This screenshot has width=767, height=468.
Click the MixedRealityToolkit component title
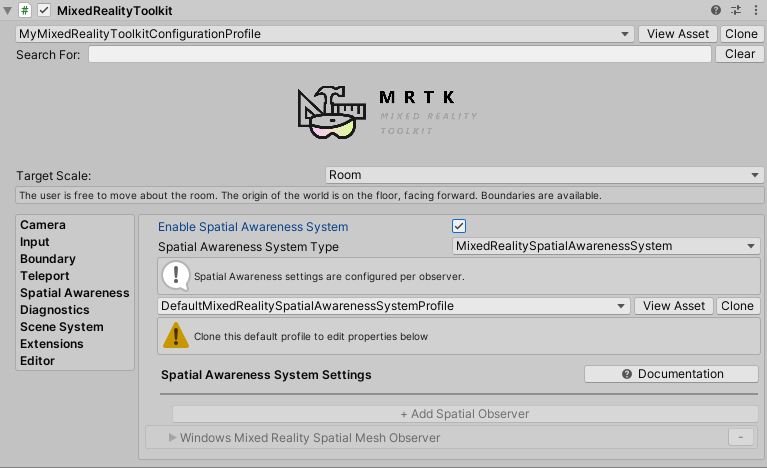tap(114, 11)
